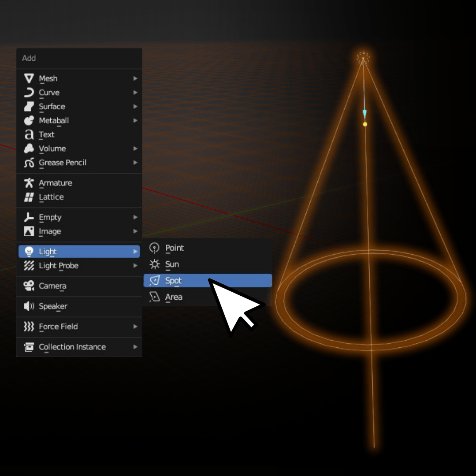
Task: Expand the Curve submenu arrow
Action: point(135,92)
